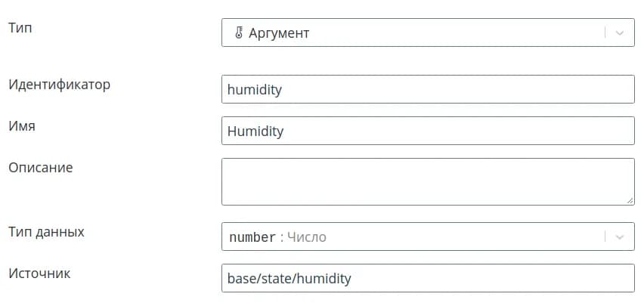Screen dimensions: 644x303
Task: Click the Описание label
Action: pyautogui.click(x=41, y=167)
